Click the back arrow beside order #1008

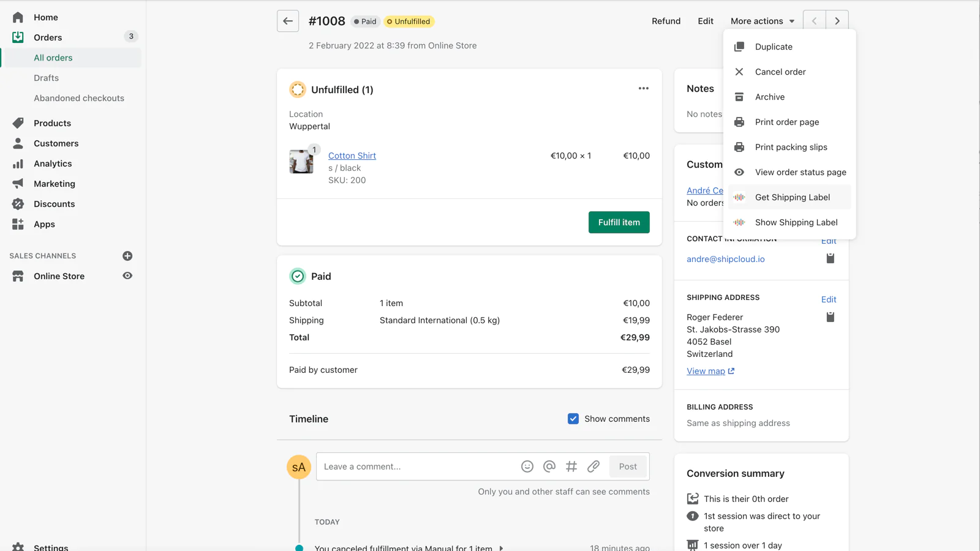288,21
